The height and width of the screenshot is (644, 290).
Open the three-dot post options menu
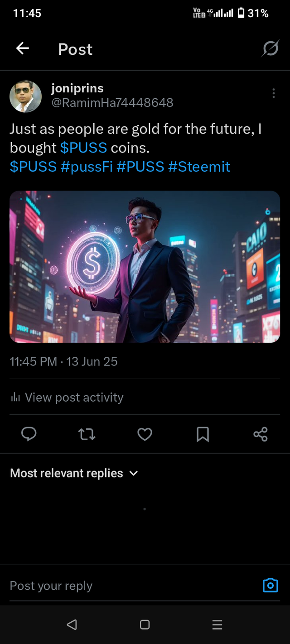pyautogui.click(x=273, y=93)
